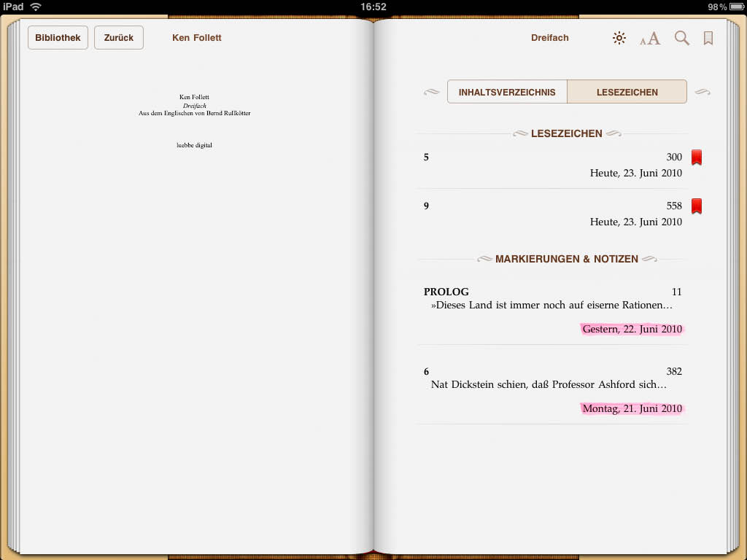Open the bookmark for chapter 9
The height and width of the screenshot is (560, 747).
coord(553,214)
